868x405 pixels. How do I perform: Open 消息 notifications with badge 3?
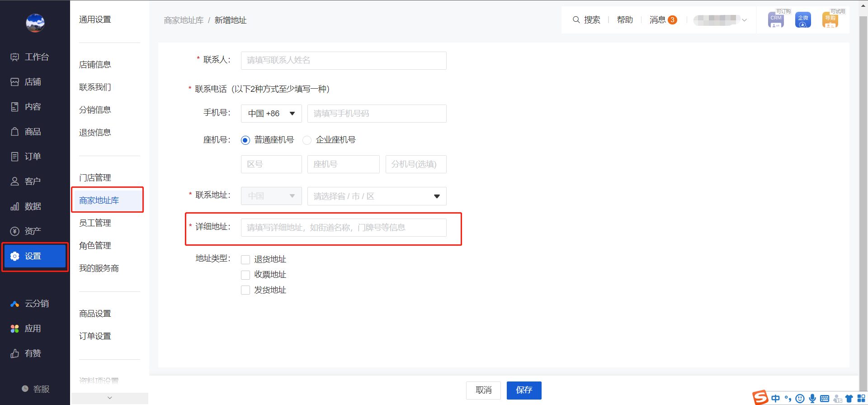663,20
